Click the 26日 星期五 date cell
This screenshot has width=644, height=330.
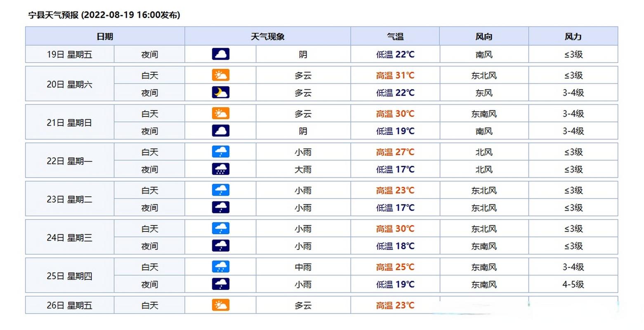pyautogui.click(x=70, y=305)
